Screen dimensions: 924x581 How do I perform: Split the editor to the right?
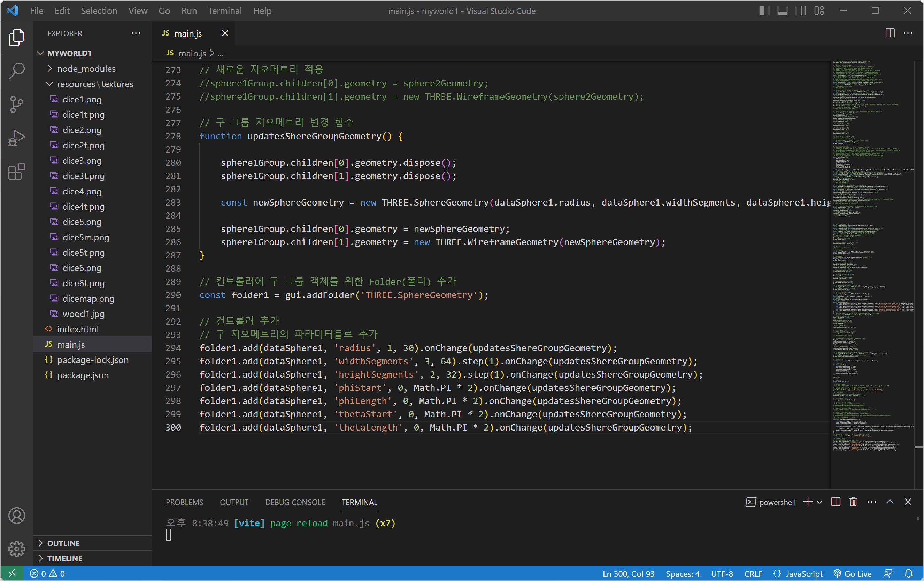890,33
